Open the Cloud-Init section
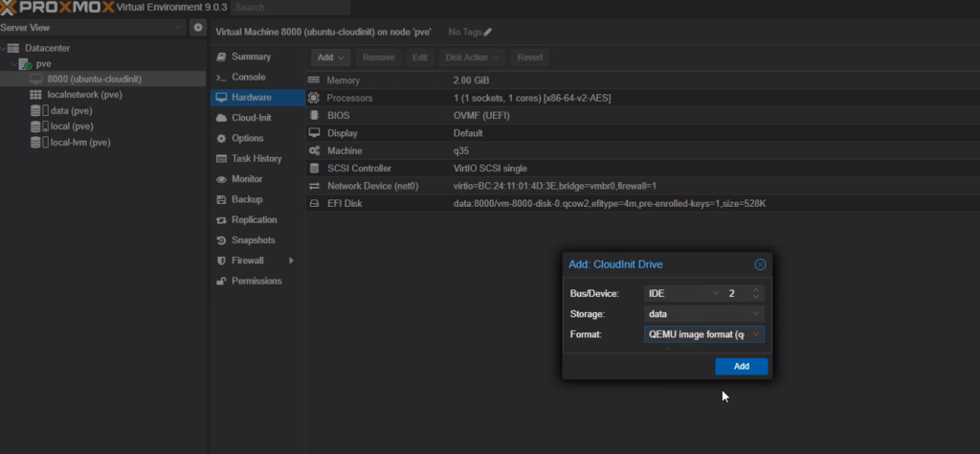 250,118
